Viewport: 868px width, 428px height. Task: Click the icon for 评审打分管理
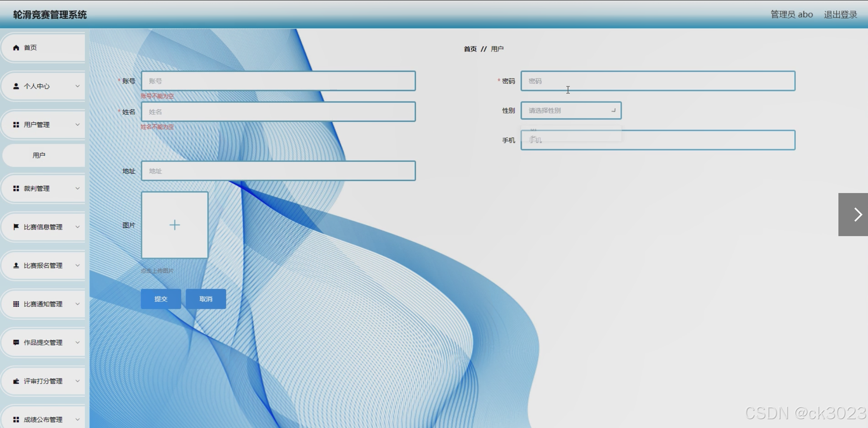click(16, 381)
